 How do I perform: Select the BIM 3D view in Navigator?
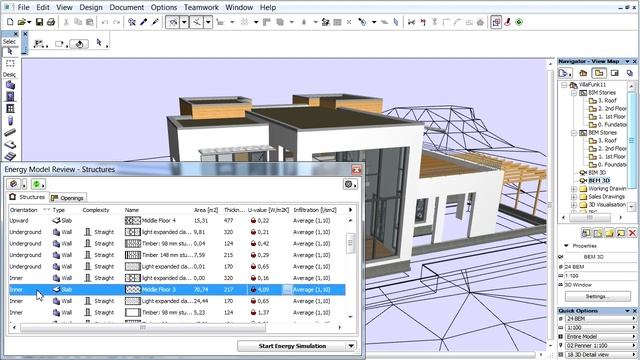tap(596, 173)
